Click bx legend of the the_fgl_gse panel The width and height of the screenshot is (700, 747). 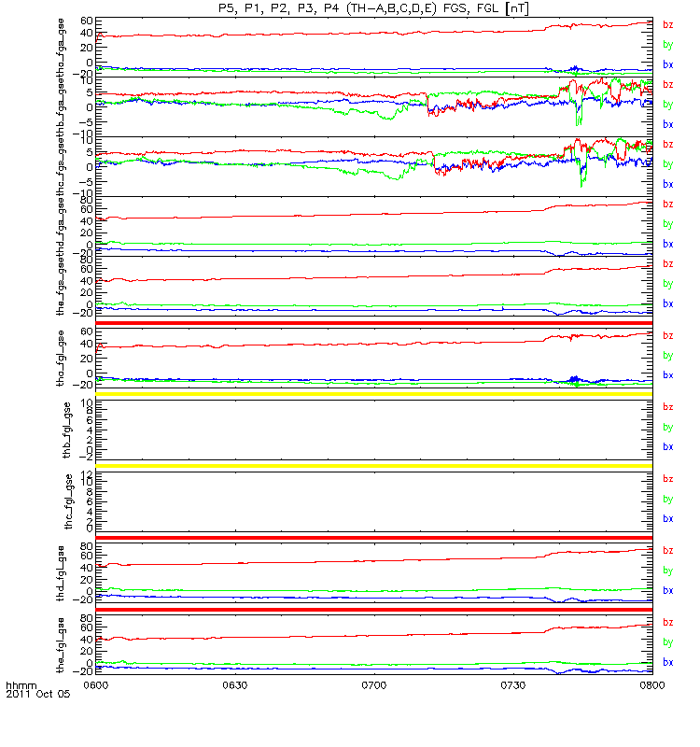[668, 662]
